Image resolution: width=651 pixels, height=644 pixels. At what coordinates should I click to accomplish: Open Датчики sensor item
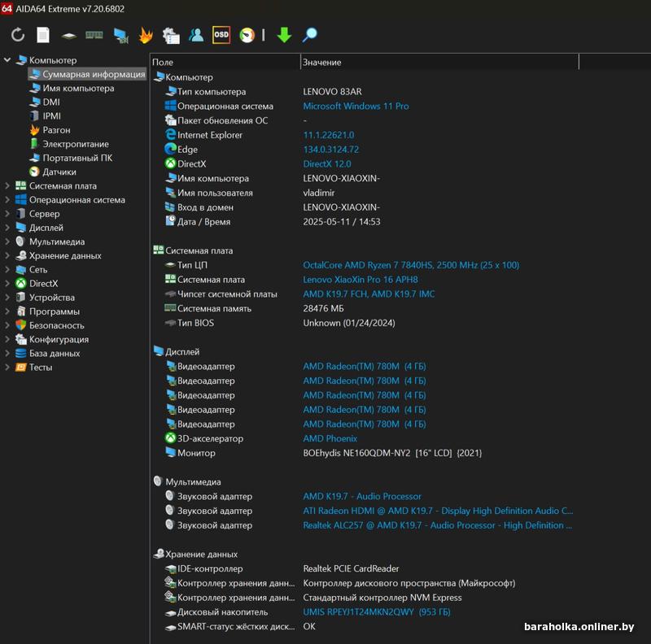[x=59, y=172]
